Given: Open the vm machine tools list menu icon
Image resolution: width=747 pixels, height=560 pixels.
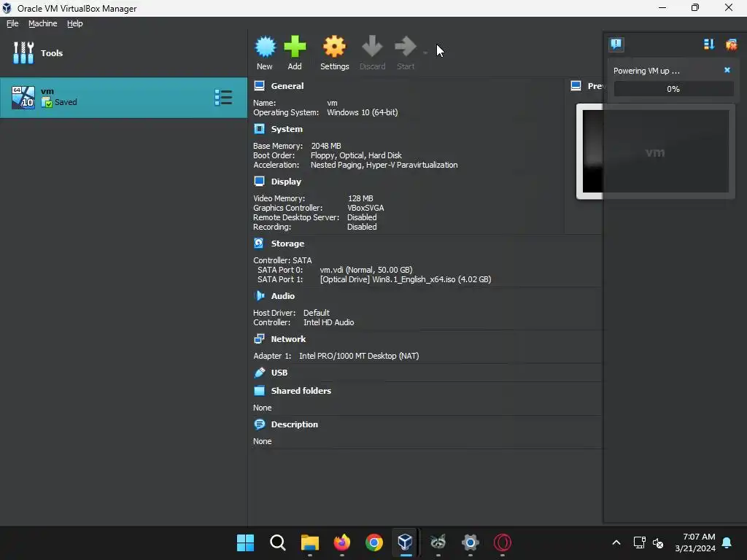Looking at the screenshot, I should coord(223,98).
